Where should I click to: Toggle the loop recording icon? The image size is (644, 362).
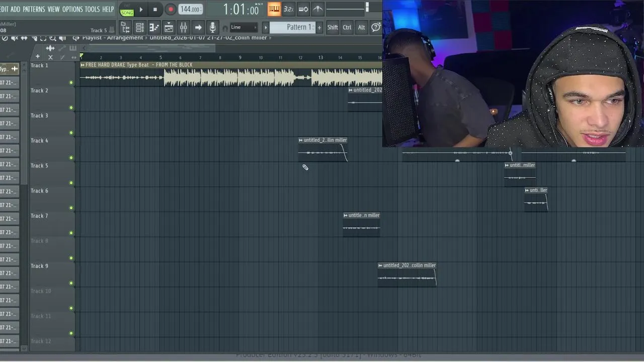303,9
